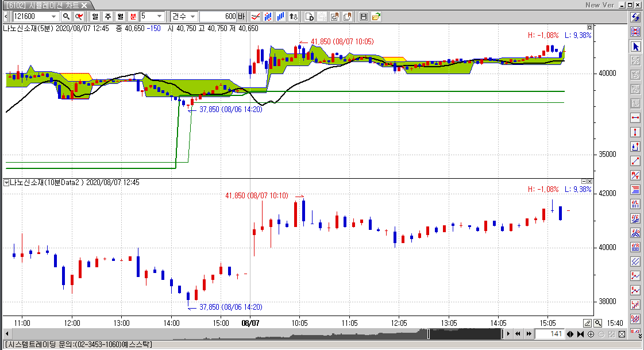The image size is (644, 350).
Task: Click the fast-forward double arrow button
Action: 528,334
